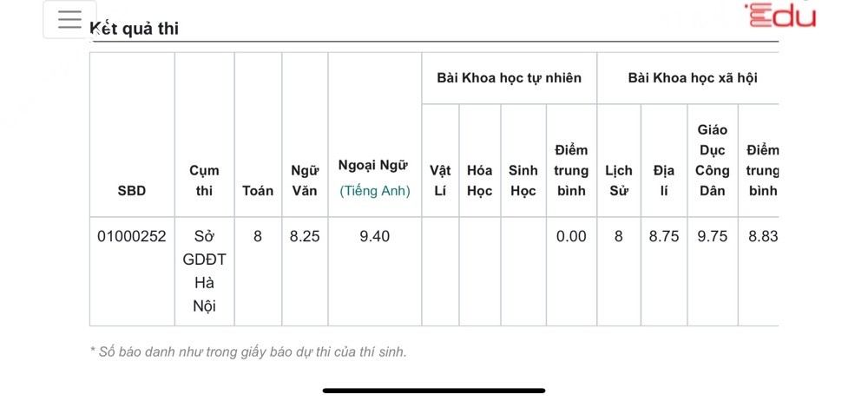The height and width of the screenshot is (401, 868).
Task: Click the Hóa Học column header
Action: click(480, 181)
